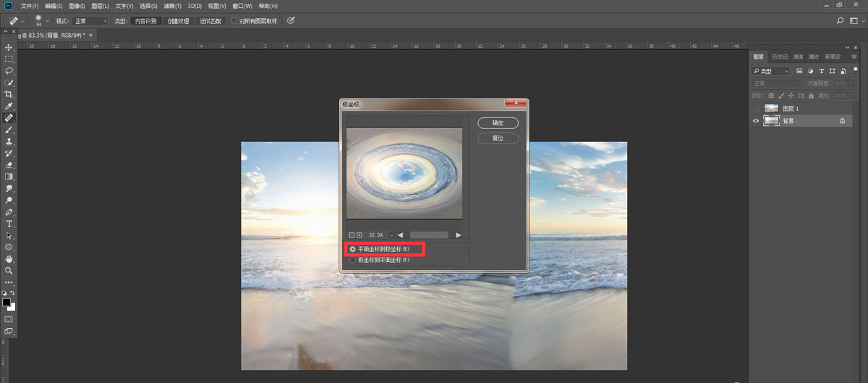The width and height of the screenshot is (868, 383).
Task: Select the Pen tool
Action: (x=9, y=212)
